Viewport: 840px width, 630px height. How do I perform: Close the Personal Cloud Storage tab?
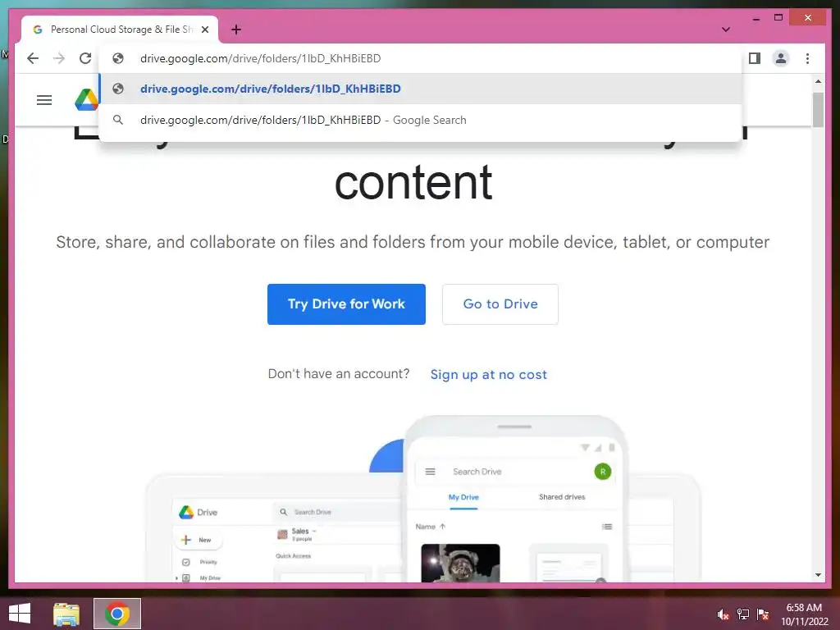pyautogui.click(x=204, y=30)
